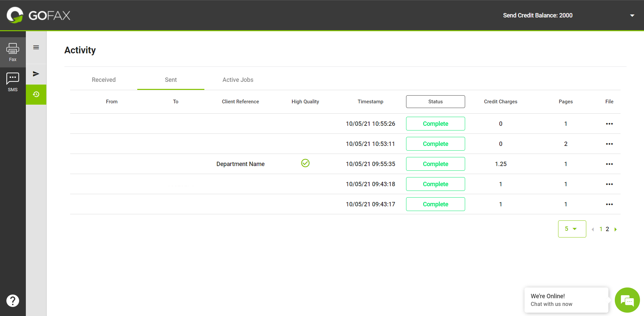Switch to the Sent tab
The height and width of the screenshot is (316, 644).
pos(171,80)
